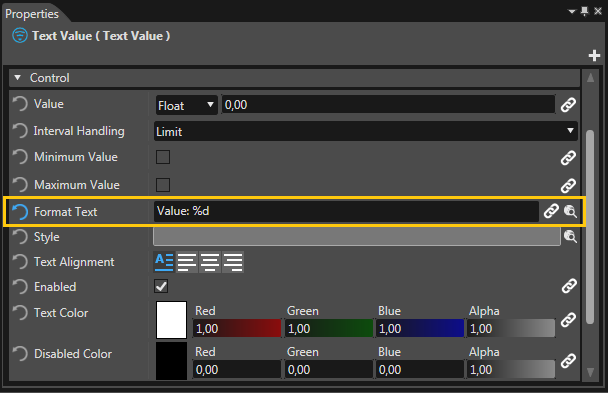This screenshot has width=609, height=394.
Task: Select left text alignment
Action: [187, 262]
